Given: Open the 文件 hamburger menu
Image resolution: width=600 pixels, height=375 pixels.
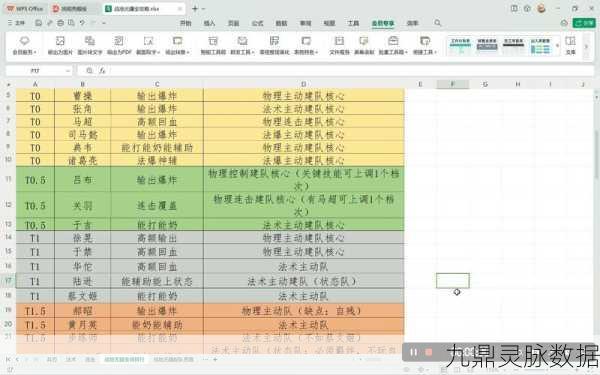Looking at the screenshot, I should [x=16, y=23].
